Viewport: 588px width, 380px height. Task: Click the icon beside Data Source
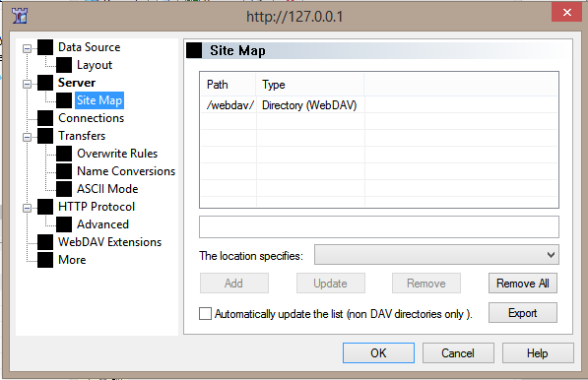click(45, 47)
